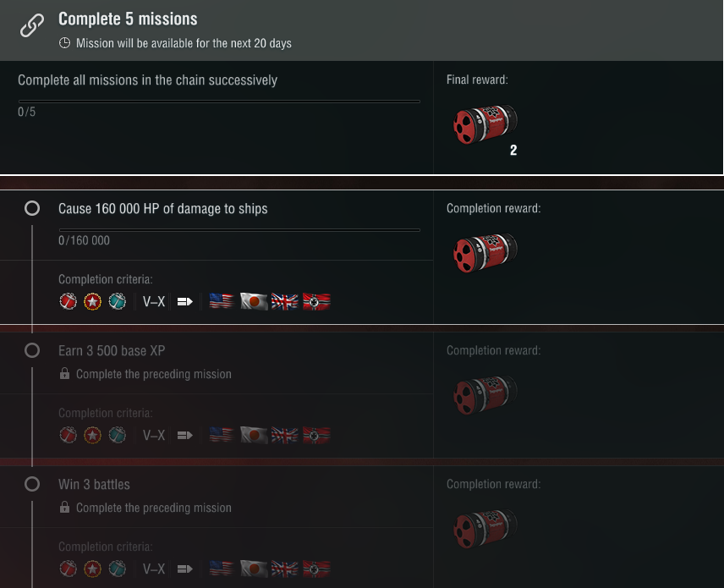Click the V–X tier range in damage mission
724x588 pixels.
click(x=154, y=301)
